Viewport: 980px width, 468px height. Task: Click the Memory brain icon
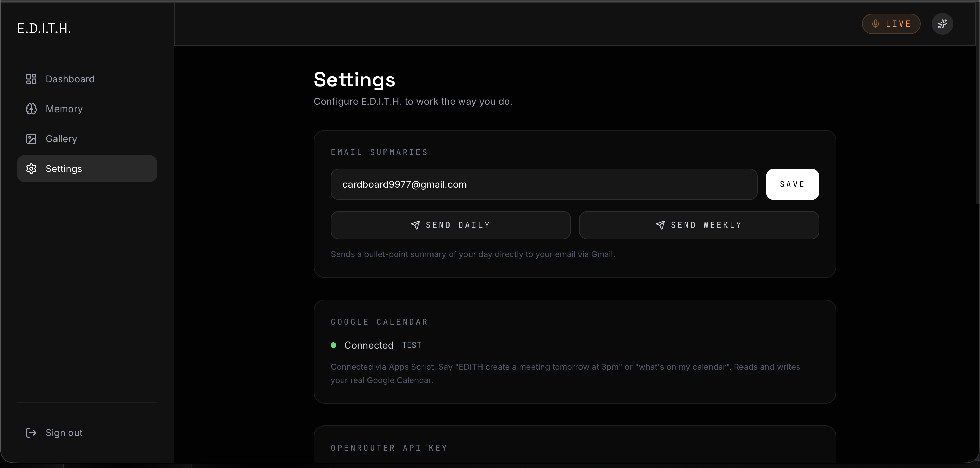point(31,109)
